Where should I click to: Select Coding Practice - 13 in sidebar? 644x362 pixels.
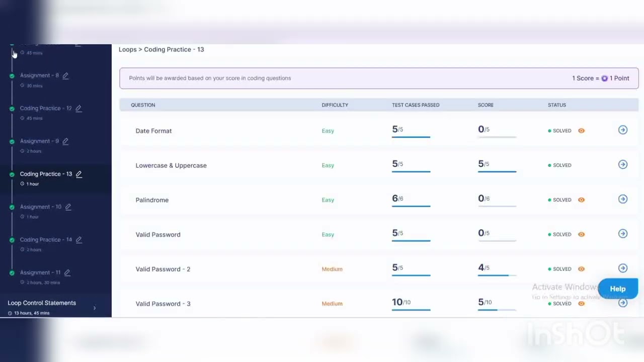[x=46, y=174]
